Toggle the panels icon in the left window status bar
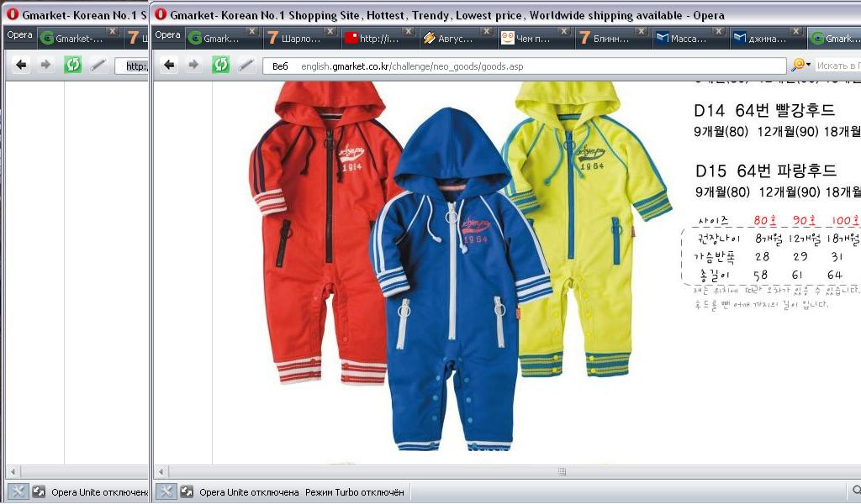Screen dimensions: 861x504 tap(18, 491)
